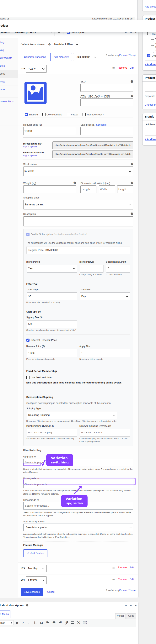Show the GTIN, UPC, EAN help icon
Viewport: 156px width, 644px height.
tap(132, 96)
